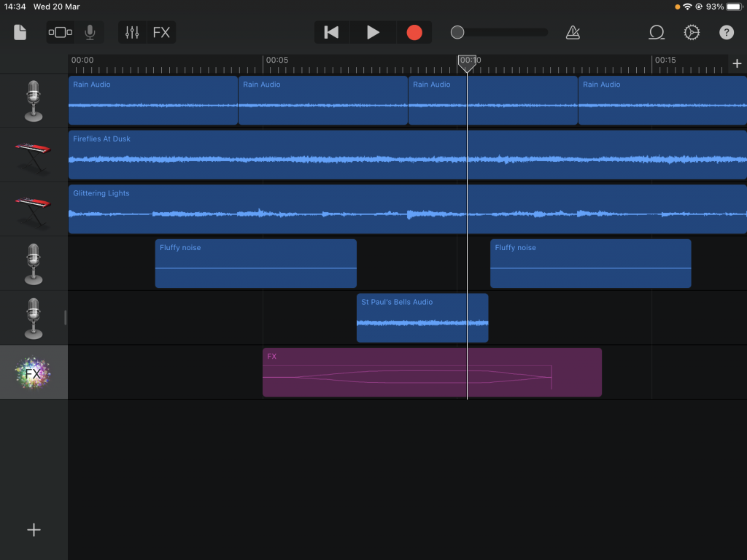Tap the battery indicator in status bar

(x=734, y=7)
